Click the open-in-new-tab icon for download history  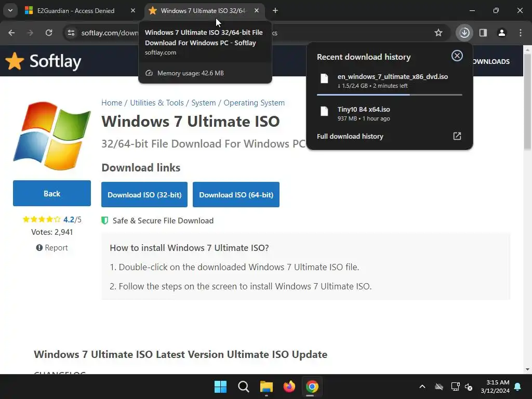pyautogui.click(x=457, y=136)
